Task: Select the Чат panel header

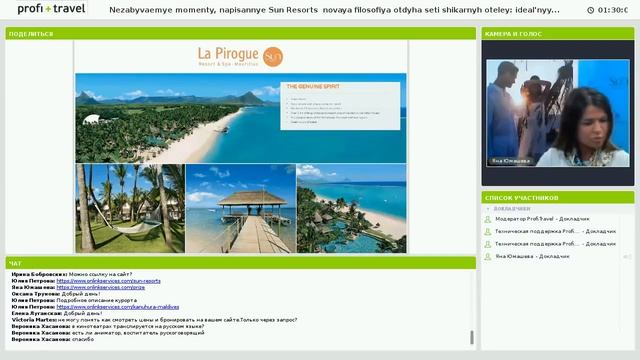Action: coord(240,263)
